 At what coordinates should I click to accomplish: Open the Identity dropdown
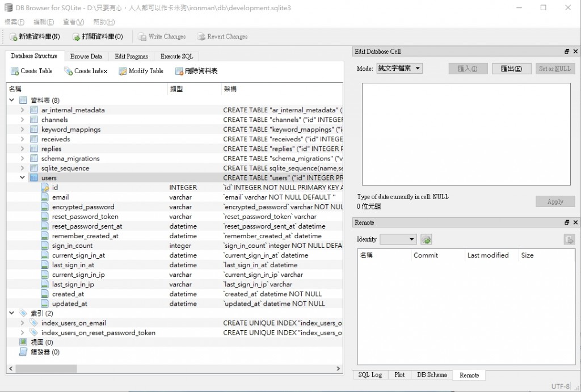[x=398, y=239]
